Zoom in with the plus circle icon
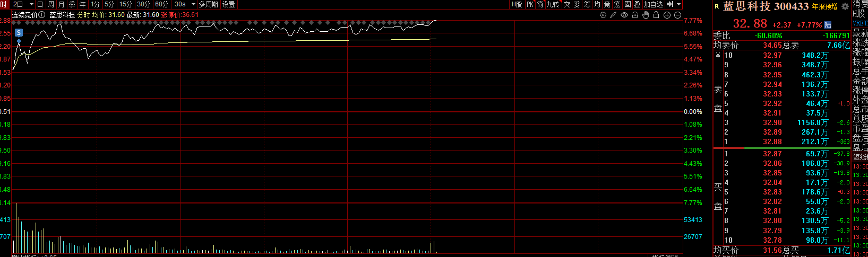The width and height of the screenshot is (868, 257). pyautogui.click(x=667, y=15)
